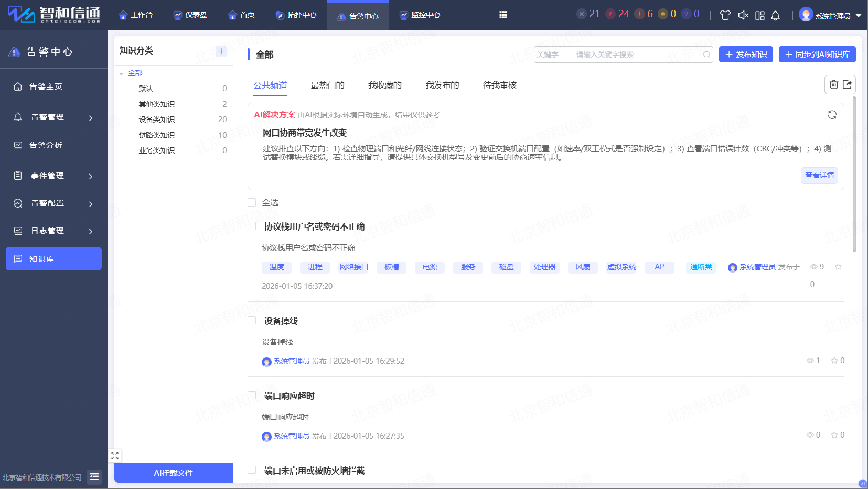Click the critical alarm count 21 indicator
The image size is (868, 489).
tap(588, 14)
